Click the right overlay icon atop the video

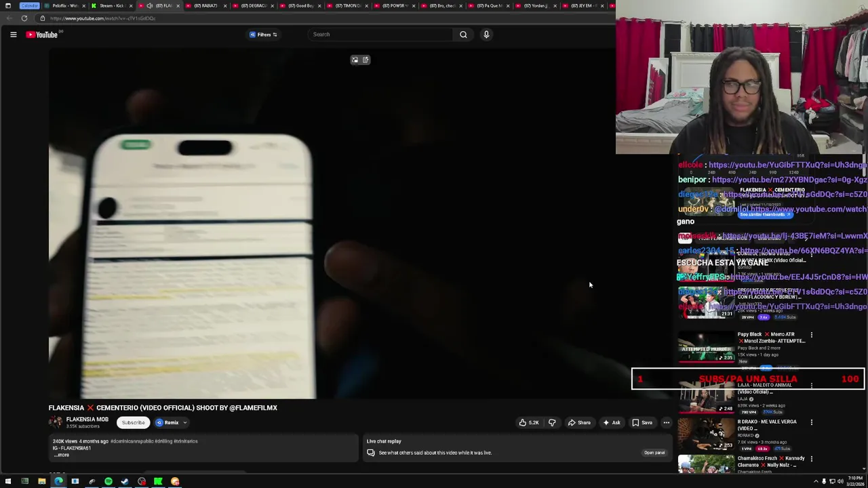(366, 60)
